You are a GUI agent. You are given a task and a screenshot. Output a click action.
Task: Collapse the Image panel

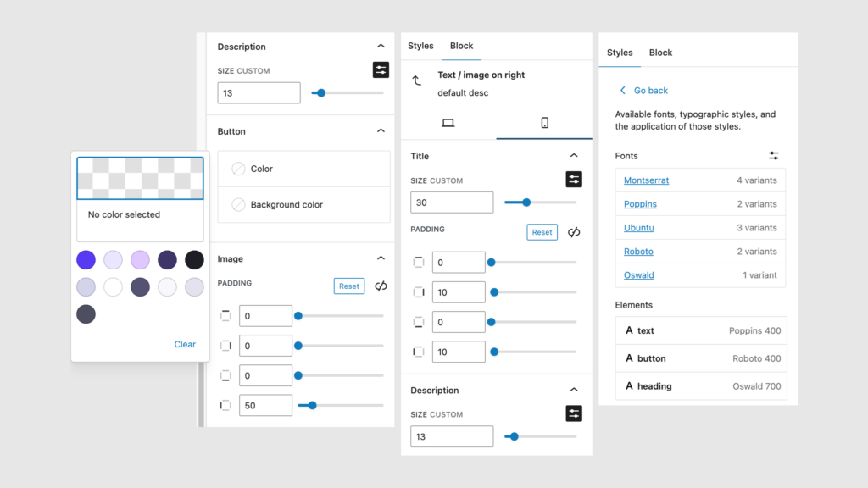point(381,258)
